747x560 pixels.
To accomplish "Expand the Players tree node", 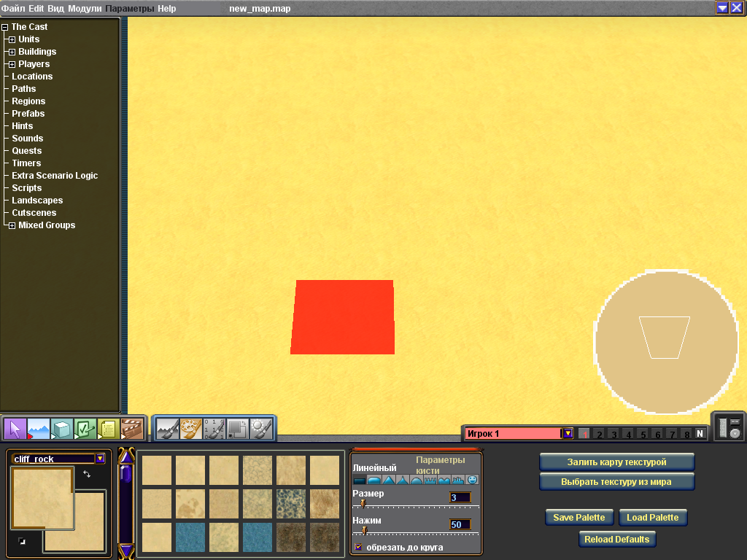I will [12, 64].
